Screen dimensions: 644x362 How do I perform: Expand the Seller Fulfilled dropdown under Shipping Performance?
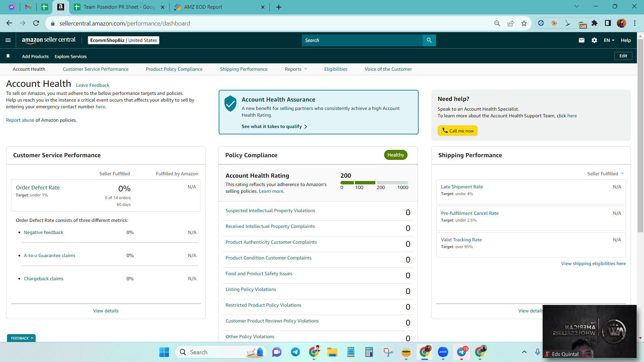tap(605, 174)
